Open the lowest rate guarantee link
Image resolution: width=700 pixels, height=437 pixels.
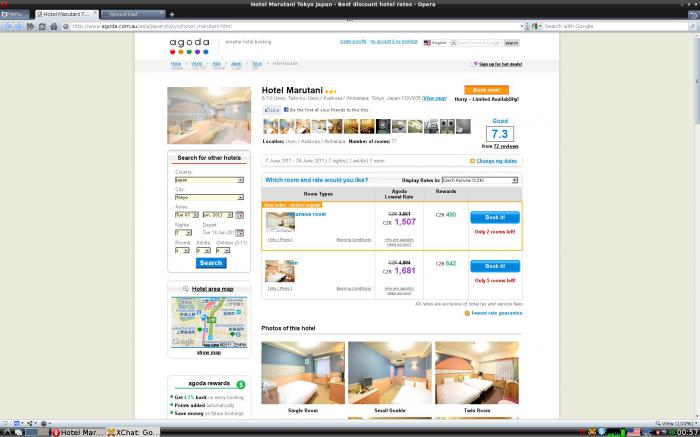[496, 313]
